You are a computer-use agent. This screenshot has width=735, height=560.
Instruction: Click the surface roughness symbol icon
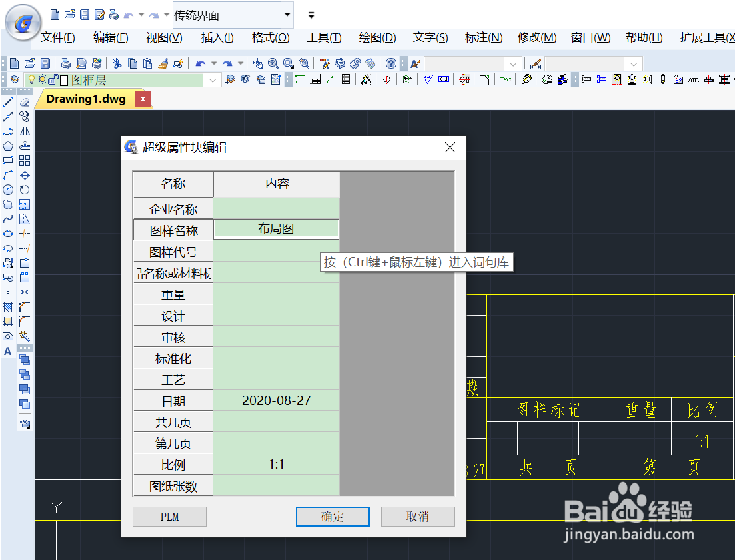click(428, 80)
